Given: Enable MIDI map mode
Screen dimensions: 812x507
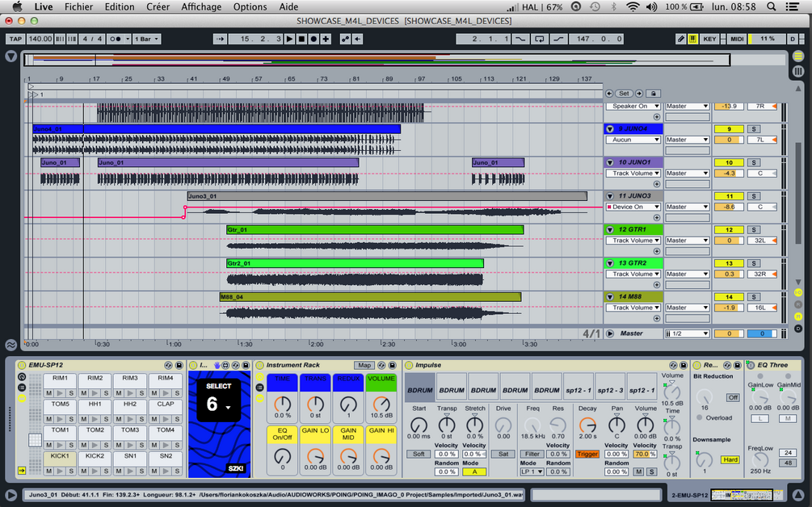Looking at the screenshot, I should (x=736, y=39).
